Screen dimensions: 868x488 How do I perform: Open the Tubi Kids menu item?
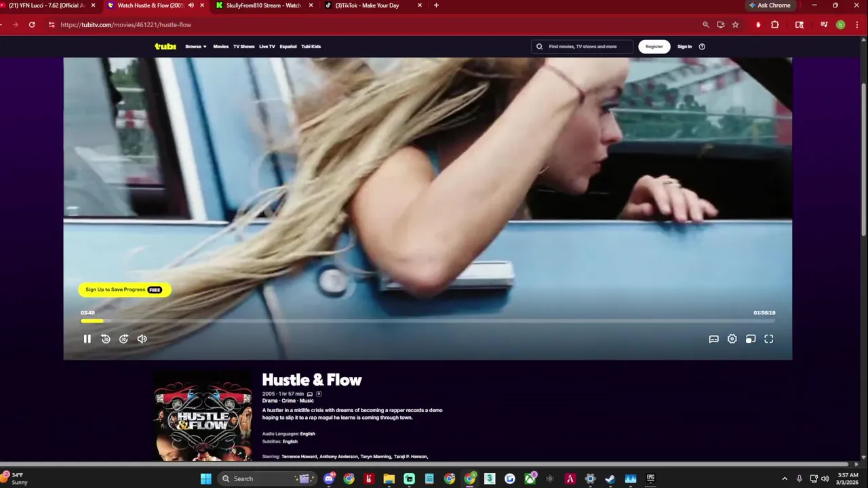click(x=311, y=47)
